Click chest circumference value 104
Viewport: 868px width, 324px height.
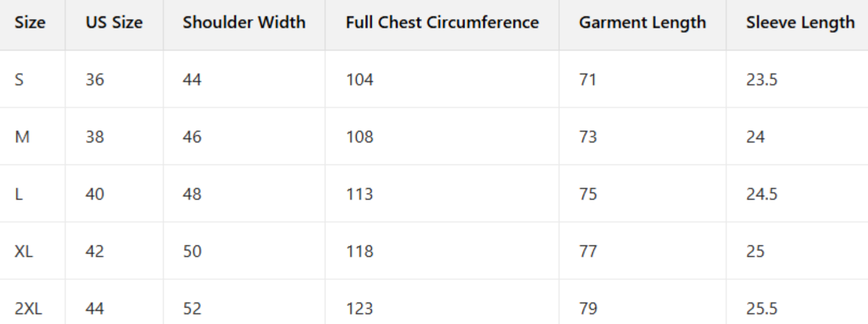pos(359,80)
